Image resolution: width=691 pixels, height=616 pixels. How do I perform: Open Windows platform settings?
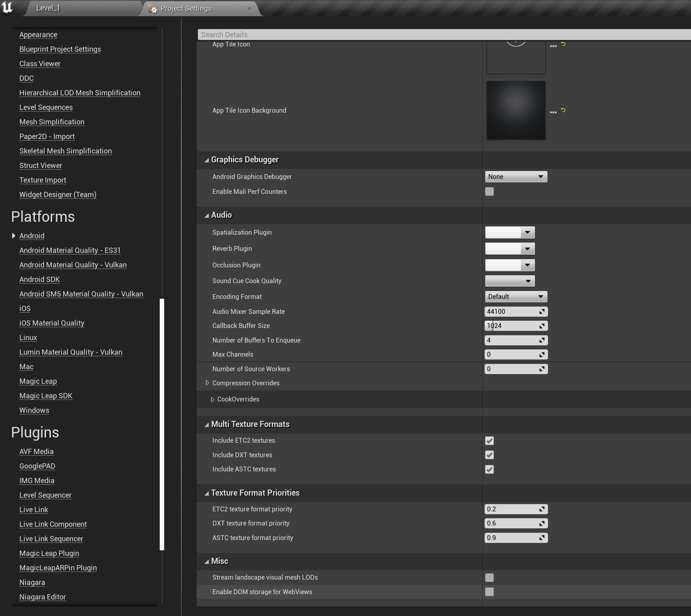pos(34,410)
